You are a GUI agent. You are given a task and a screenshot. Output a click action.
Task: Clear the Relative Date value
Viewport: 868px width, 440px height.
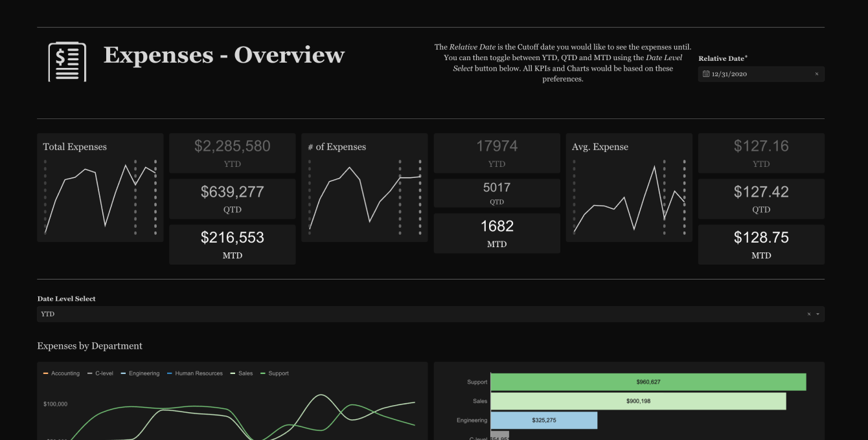tap(816, 74)
